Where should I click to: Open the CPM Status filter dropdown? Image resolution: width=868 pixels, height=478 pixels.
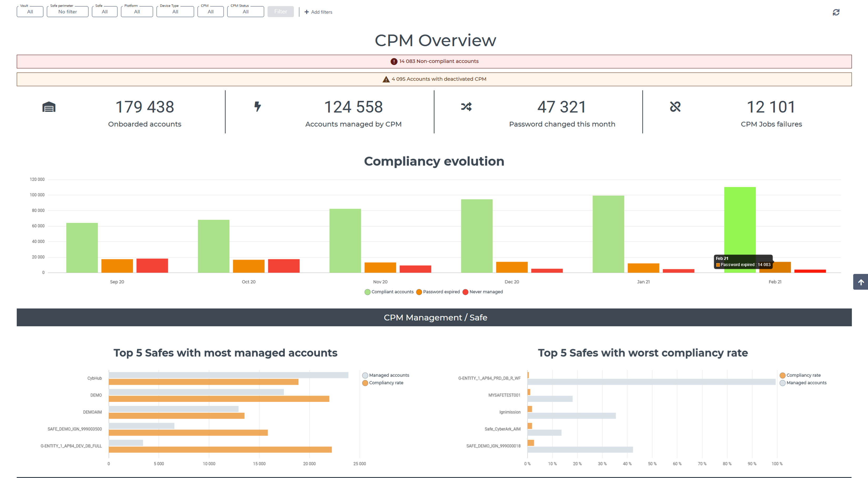tap(245, 12)
